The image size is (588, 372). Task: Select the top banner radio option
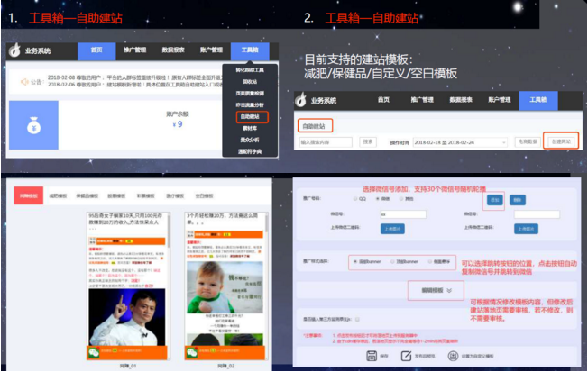[390, 261]
